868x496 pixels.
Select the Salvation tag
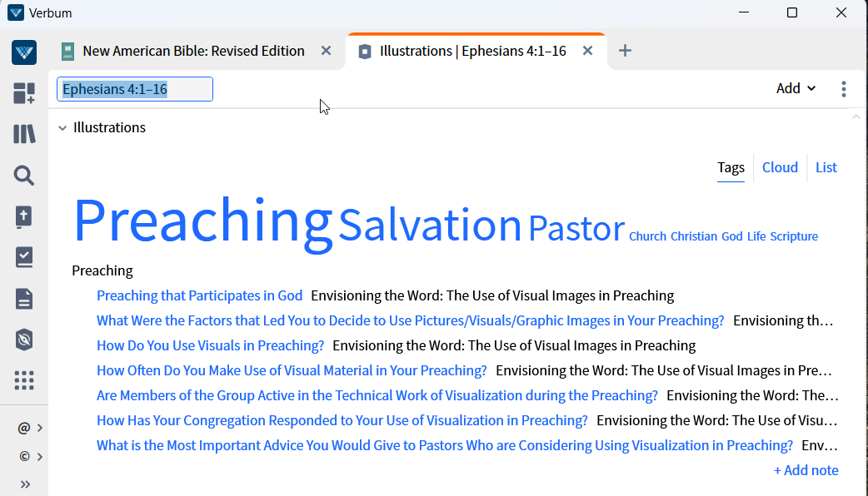click(x=430, y=225)
